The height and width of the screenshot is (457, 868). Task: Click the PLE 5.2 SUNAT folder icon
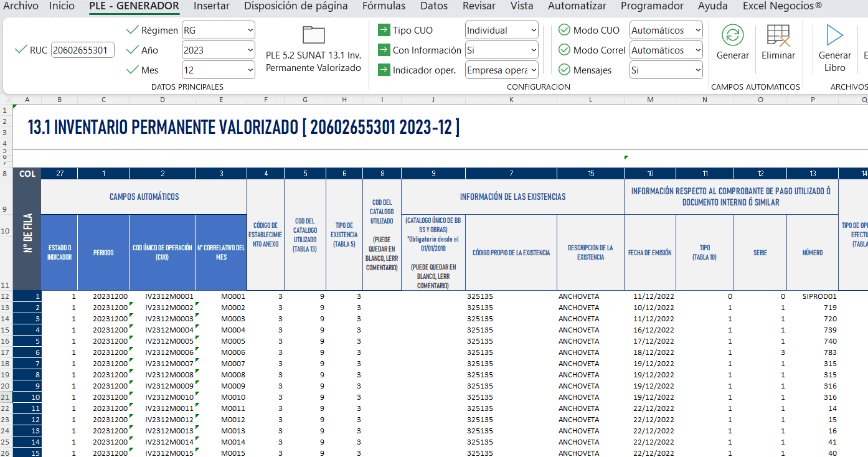[x=313, y=35]
